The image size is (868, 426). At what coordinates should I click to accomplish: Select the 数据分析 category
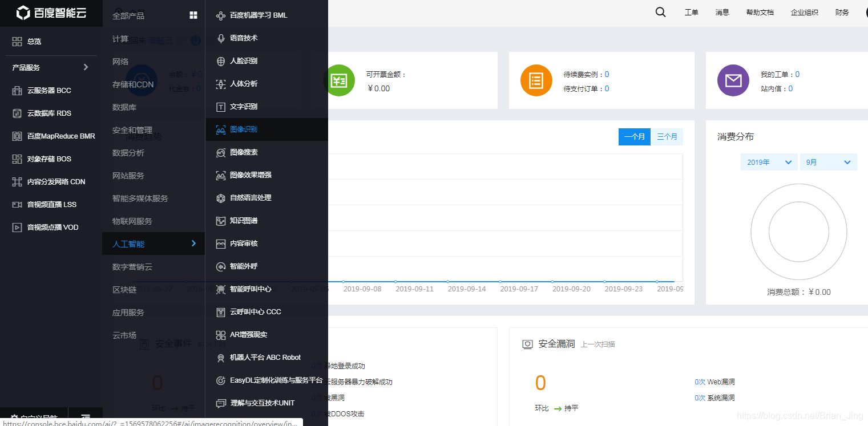tap(128, 153)
